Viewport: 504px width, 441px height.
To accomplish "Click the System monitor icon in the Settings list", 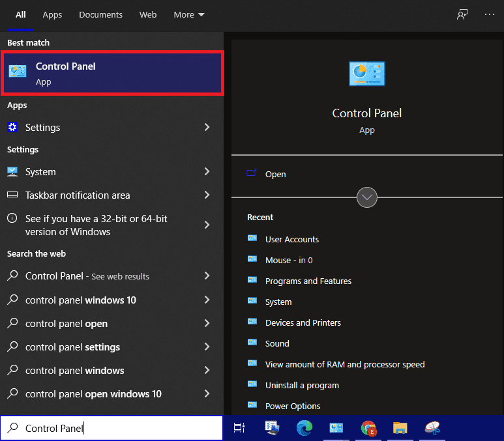I will pyautogui.click(x=12, y=171).
